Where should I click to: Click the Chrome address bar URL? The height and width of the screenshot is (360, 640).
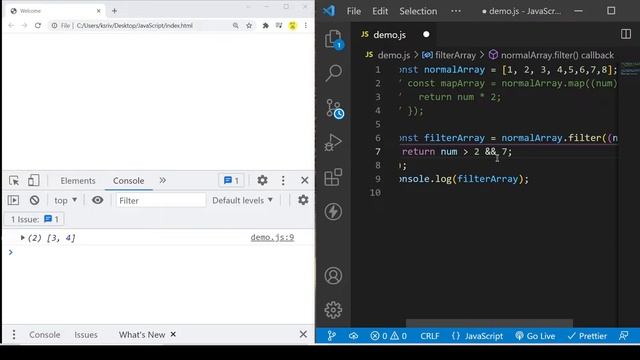tap(134, 25)
